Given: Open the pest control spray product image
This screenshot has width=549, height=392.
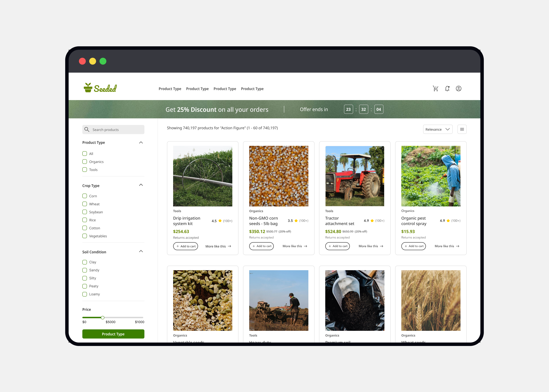Looking at the screenshot, I should coord(431,176).
